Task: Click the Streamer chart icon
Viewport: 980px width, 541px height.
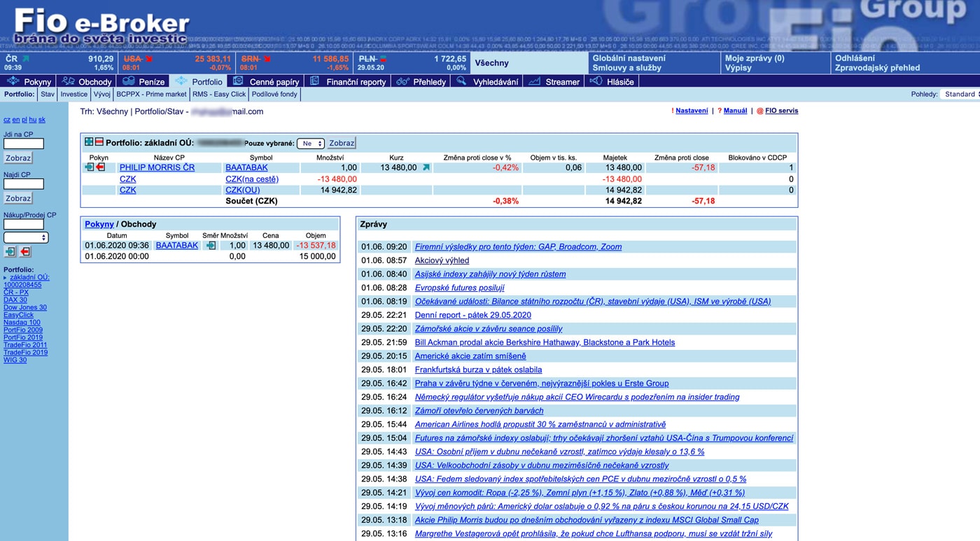Action: coord(534,81)
